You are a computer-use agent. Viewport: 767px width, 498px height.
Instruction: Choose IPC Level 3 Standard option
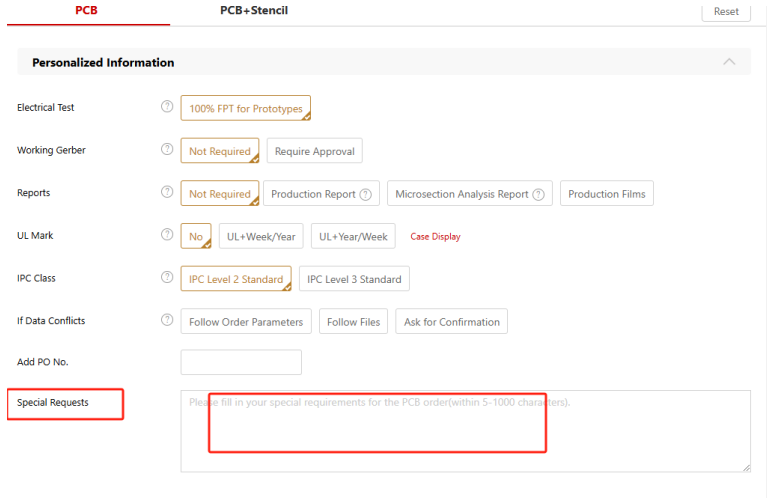click(354, 279)
